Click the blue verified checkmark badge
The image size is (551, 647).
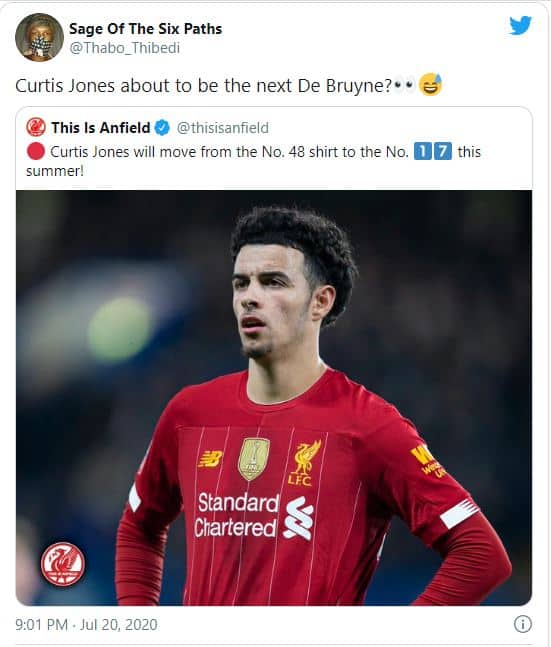point(162,128)
